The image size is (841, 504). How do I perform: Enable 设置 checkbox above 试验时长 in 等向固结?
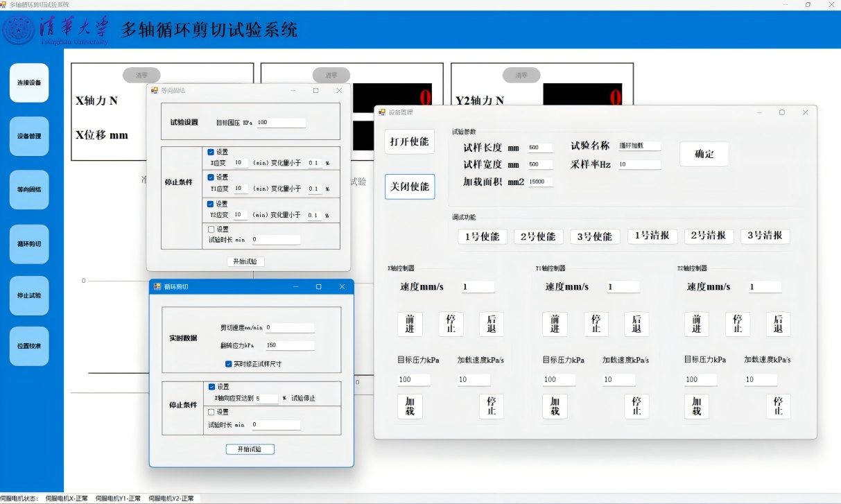pos(211,229)
